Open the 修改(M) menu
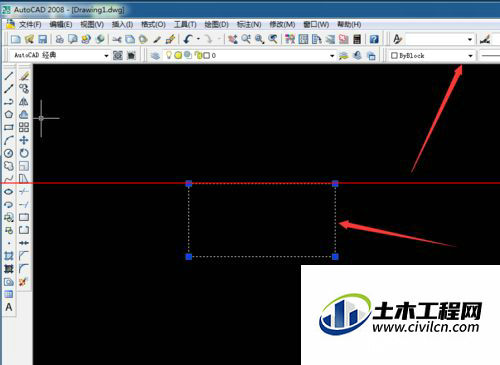Screen dimensions: 500x365 (282, 25)
